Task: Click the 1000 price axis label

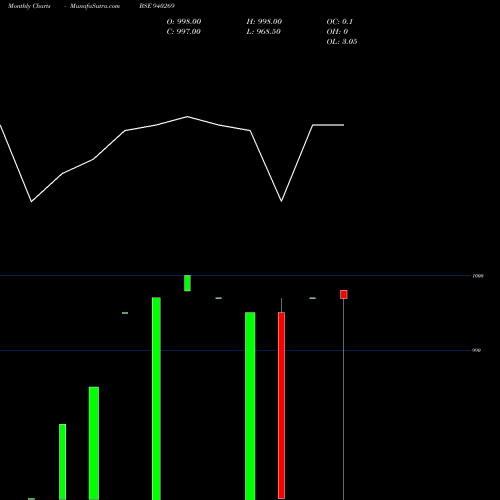Action: 478,276
